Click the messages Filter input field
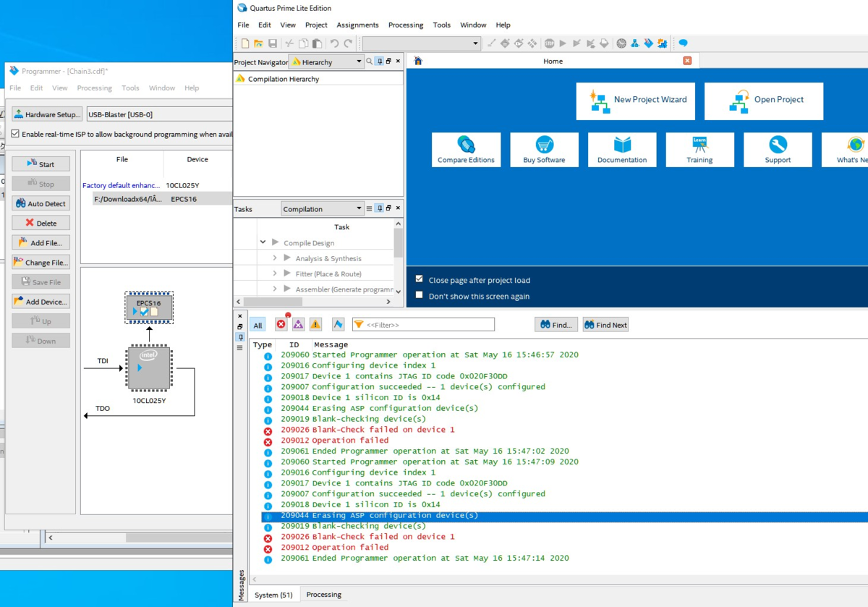 [423, 325]
